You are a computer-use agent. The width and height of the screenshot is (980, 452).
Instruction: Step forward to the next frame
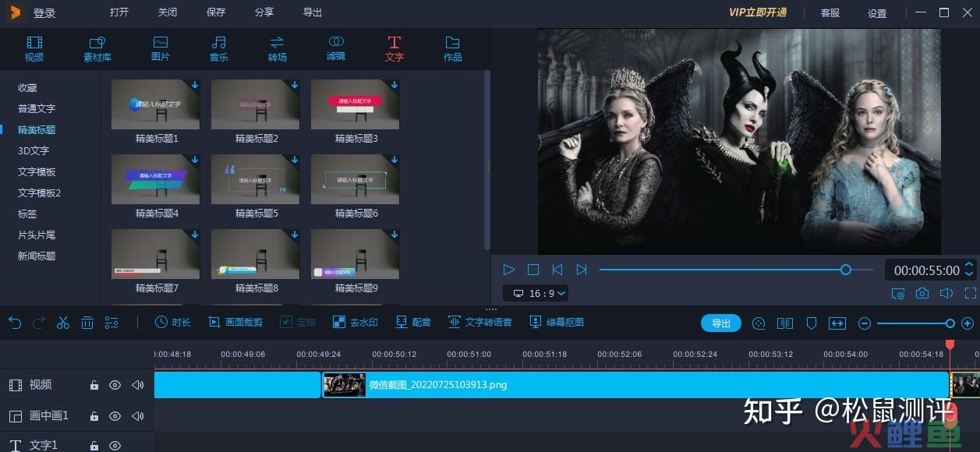[582, 270]
